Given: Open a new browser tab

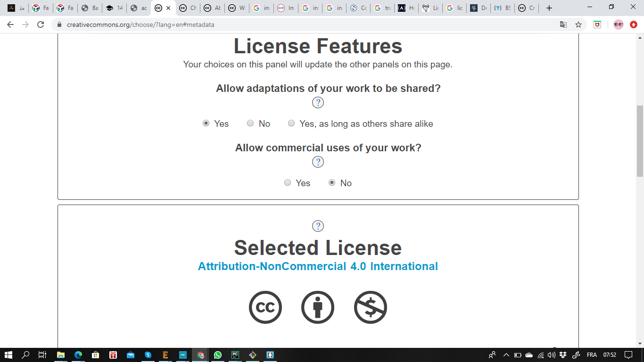Looking at the screenshot, I should [549, 8].
